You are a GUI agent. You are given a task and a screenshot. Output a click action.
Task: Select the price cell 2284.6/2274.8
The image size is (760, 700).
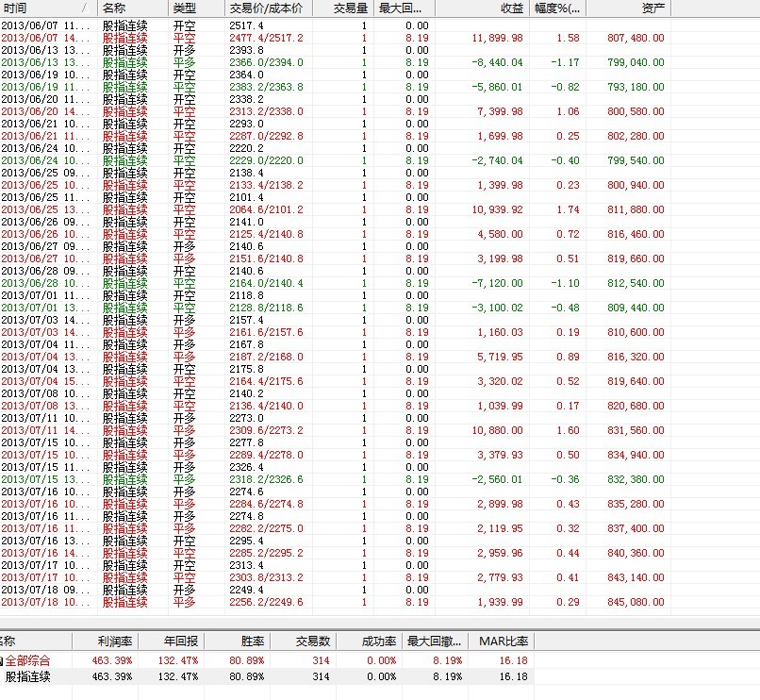(266, 504)
